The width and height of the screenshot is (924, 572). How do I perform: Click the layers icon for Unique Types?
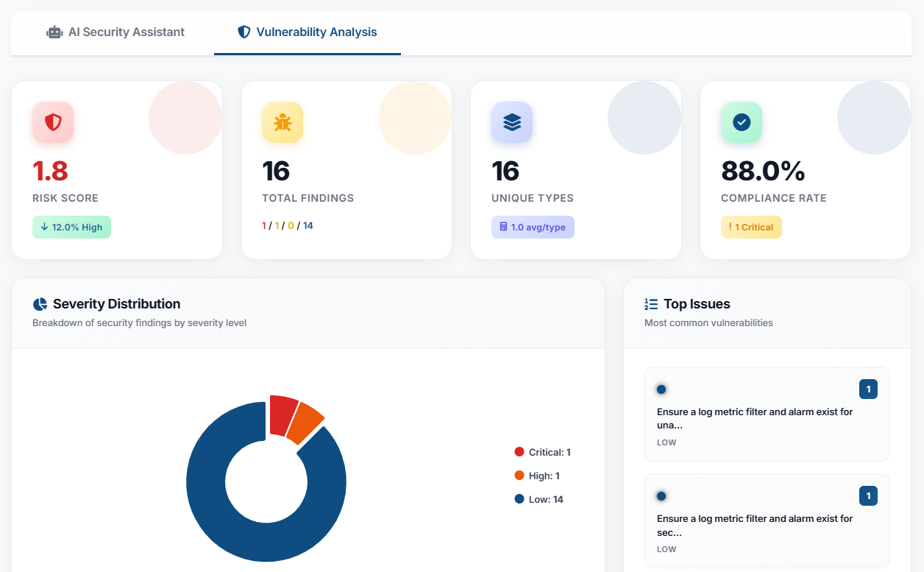(512, 122)
